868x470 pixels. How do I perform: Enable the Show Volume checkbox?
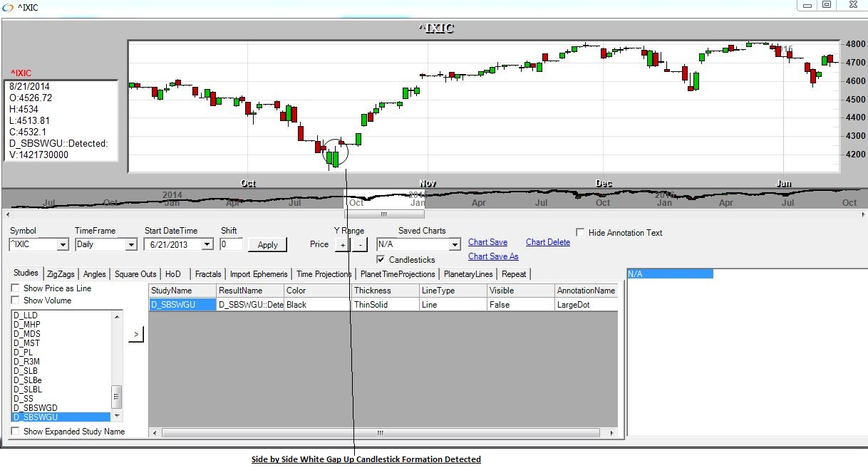click(x=16, y=301)
